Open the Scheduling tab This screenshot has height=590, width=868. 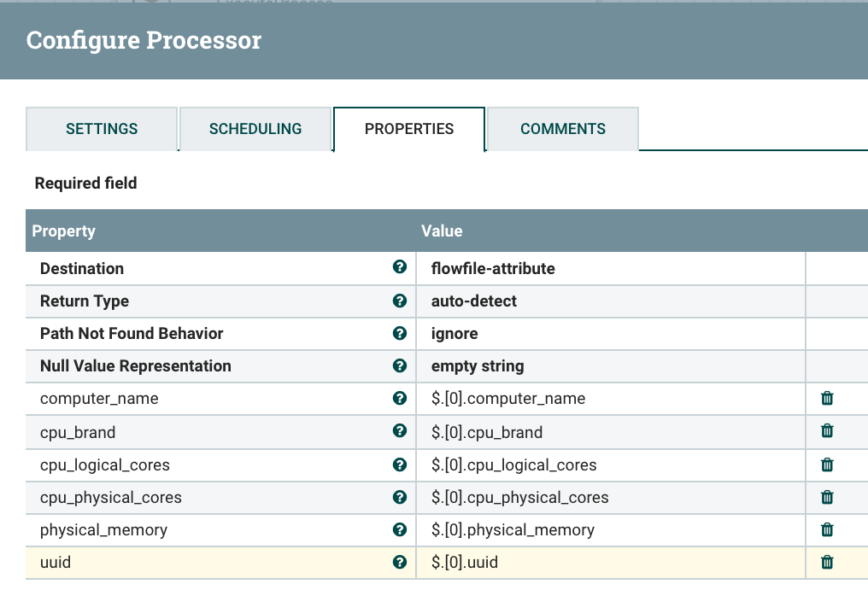click(255, 128)
